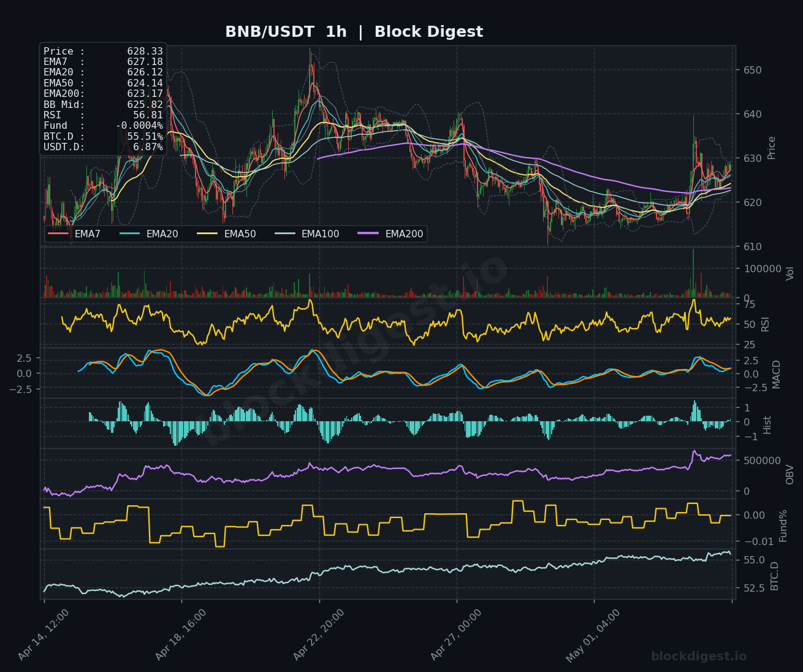The height and width of the screenshot is (672, 803).
Task: Click the Price axis title
Action: 772,148
